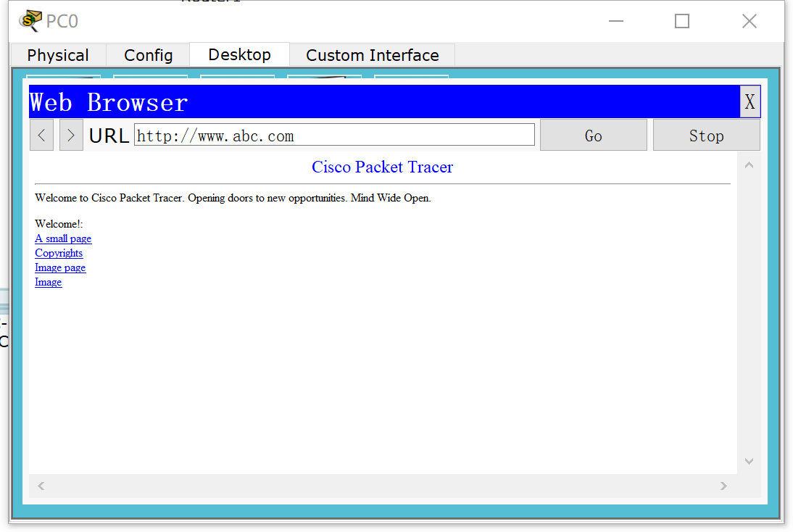Minimize the PC0 window
The height and width of the screenshot is (532, 793).
616,21
